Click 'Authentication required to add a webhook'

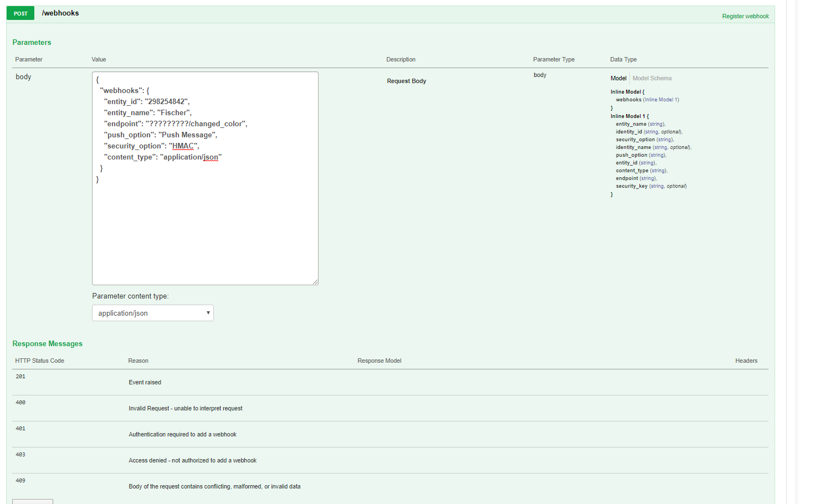(182, 435)
